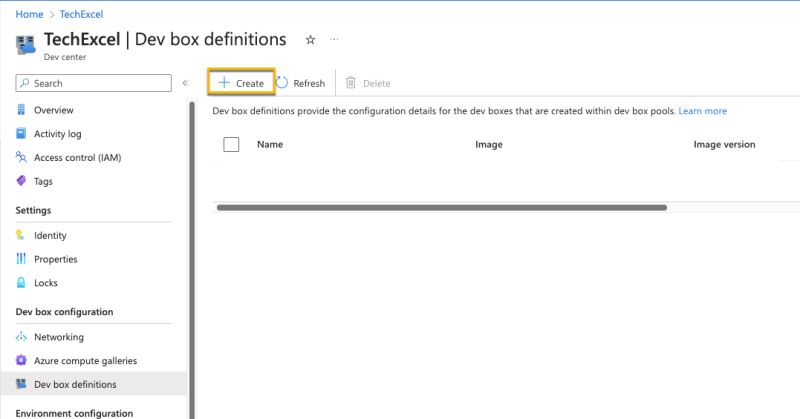Collapse the sidebar with double chevron
The image size is (800, 419).
tap(186, 83)
